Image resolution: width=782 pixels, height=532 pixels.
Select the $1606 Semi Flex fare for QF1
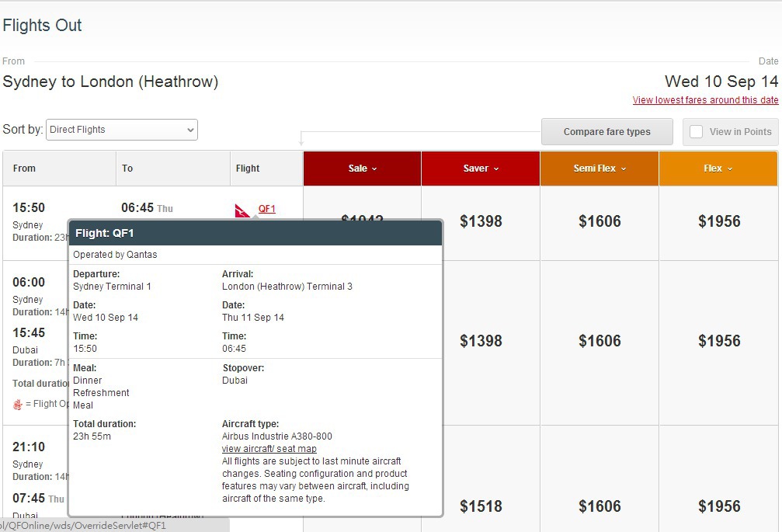[600, 222]
